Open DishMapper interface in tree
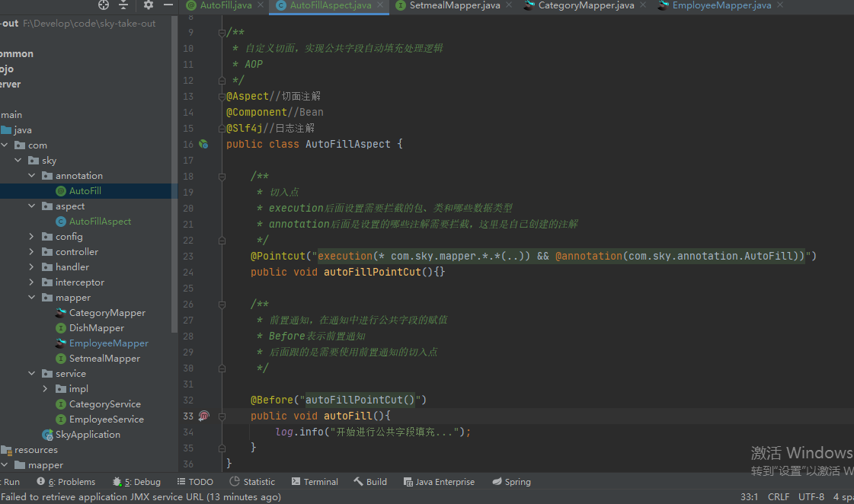 coord(97,328)
